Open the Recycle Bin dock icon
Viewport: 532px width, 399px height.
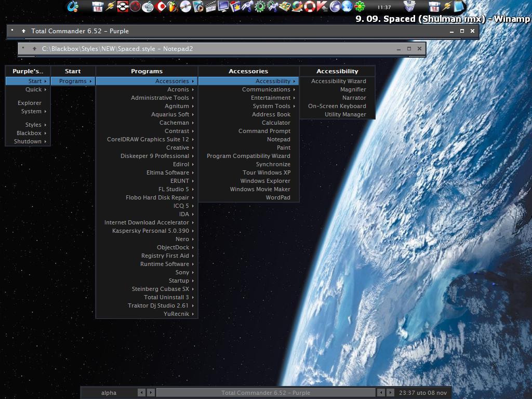pyautogui.click(x=409, y=6)
